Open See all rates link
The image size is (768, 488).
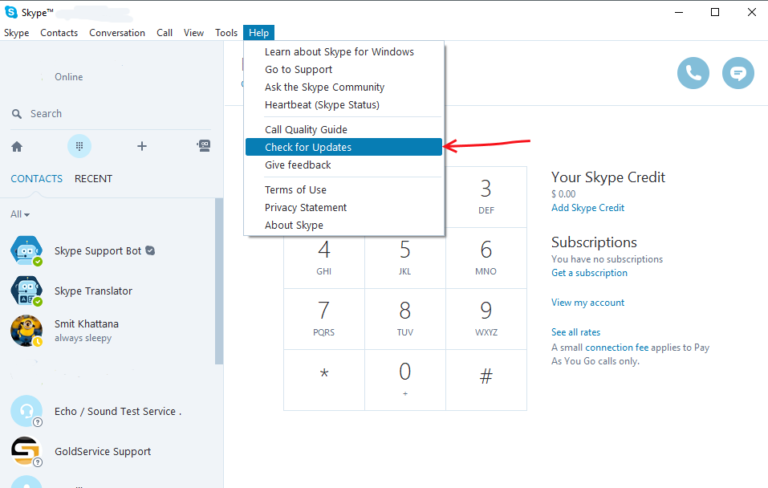(576, 332)
